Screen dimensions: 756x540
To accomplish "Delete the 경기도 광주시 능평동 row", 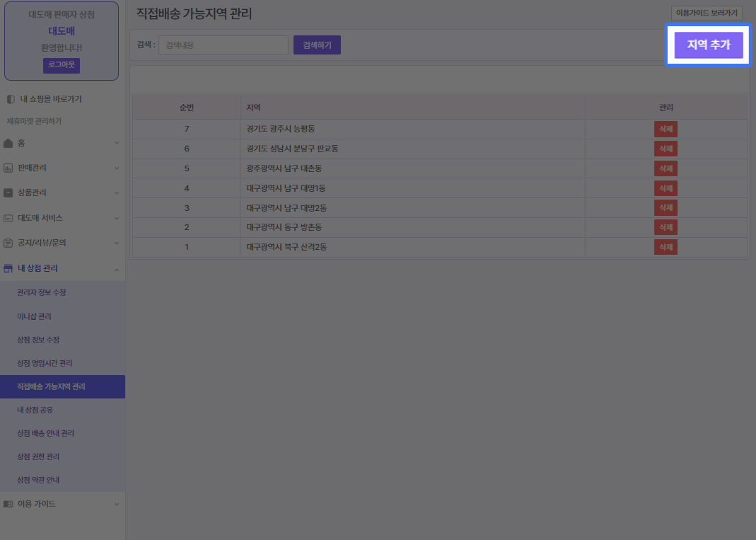I will [x=665, y=129].
